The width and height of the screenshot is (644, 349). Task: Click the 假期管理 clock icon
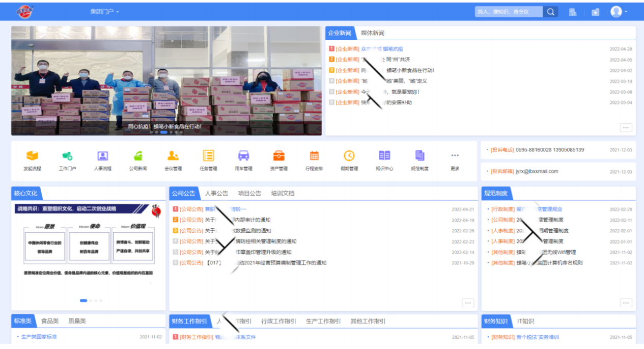(349, 156)
